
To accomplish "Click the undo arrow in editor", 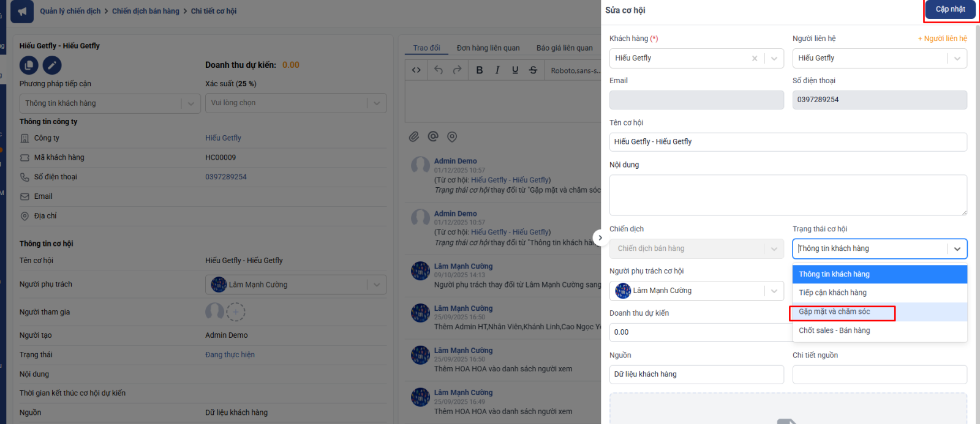I will [439, 70].
